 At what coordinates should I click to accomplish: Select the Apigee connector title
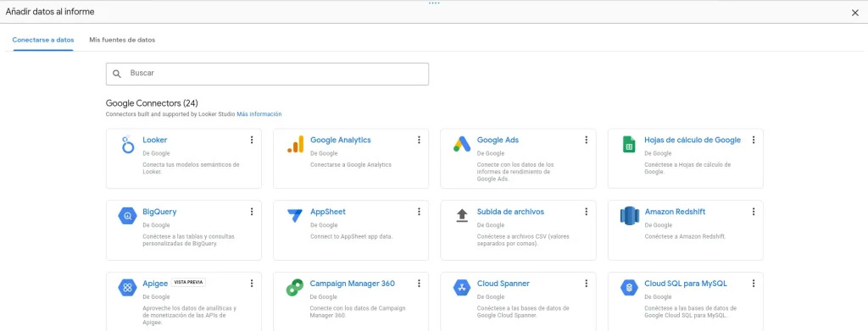pos(155,284)
